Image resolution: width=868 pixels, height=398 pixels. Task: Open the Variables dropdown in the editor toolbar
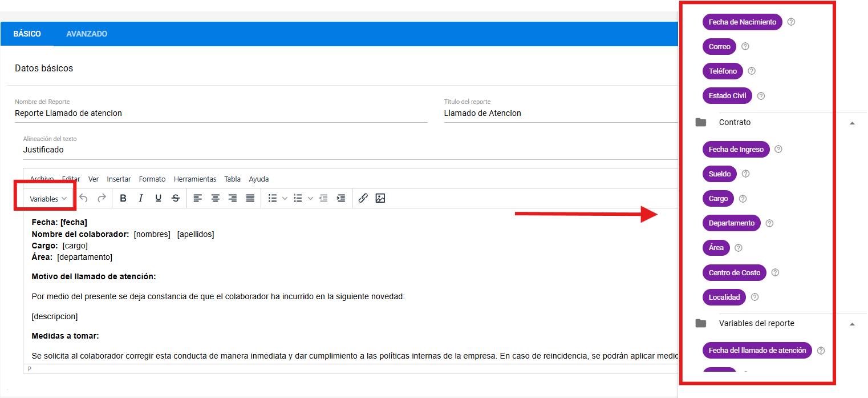[48, 199]
